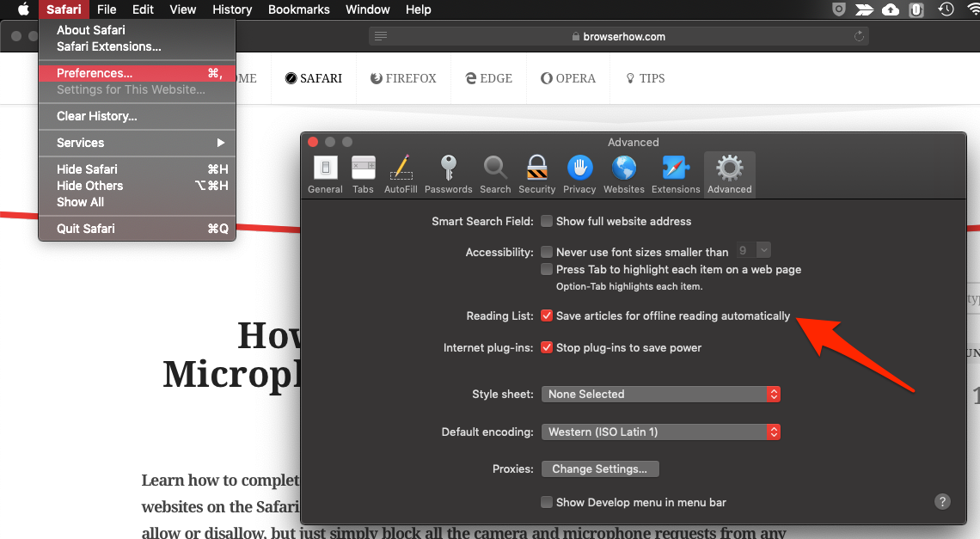The image size is (980, 539).
Task: Click the help question mark button
Action: click(942, 502)
